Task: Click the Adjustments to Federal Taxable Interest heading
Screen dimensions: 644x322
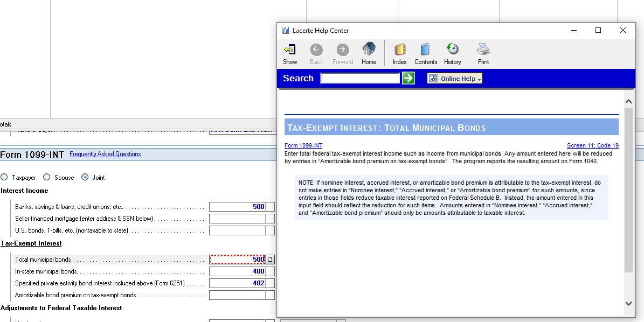Action: (x=61, y=308)
